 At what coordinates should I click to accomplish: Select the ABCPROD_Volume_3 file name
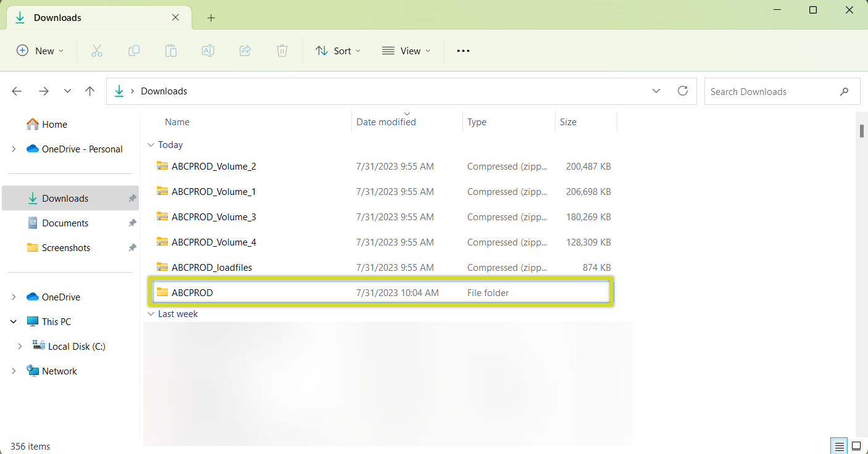click(x=214, y=217)
